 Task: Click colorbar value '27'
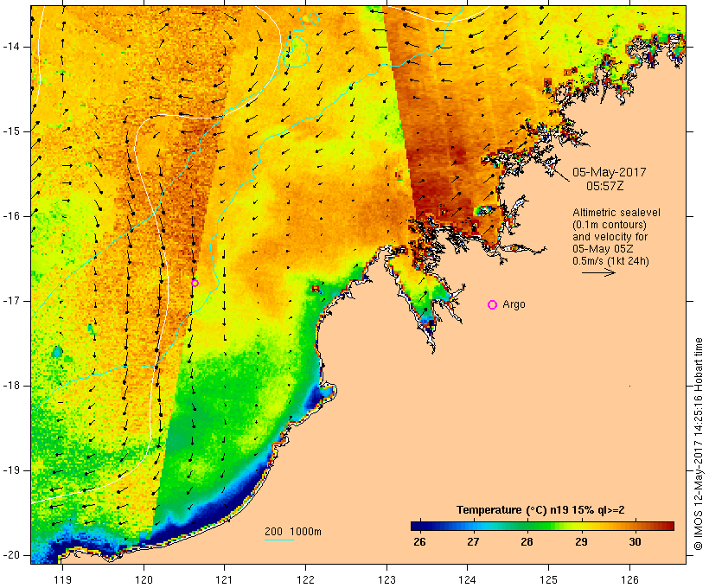tap(473, 542)
